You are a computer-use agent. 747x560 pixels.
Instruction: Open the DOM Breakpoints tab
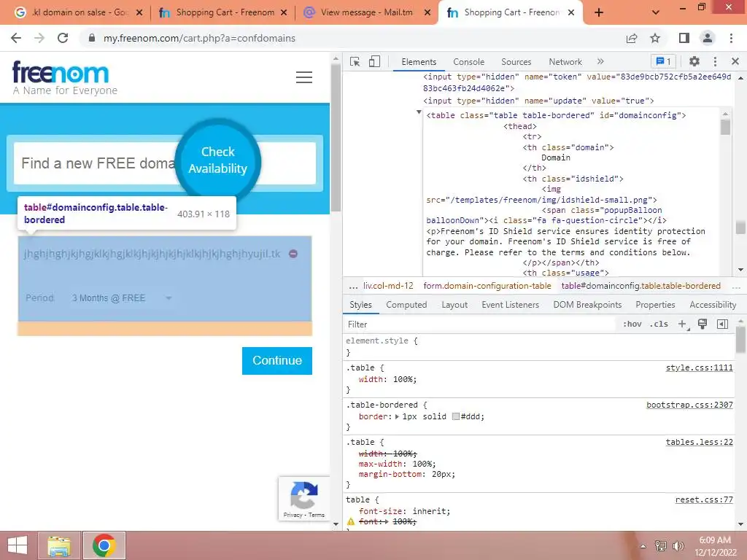(587, 305)
